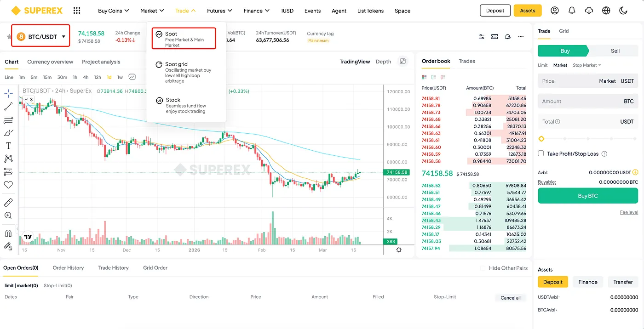
Task: Show combined buy and sell order book
Action: point(424,77)
